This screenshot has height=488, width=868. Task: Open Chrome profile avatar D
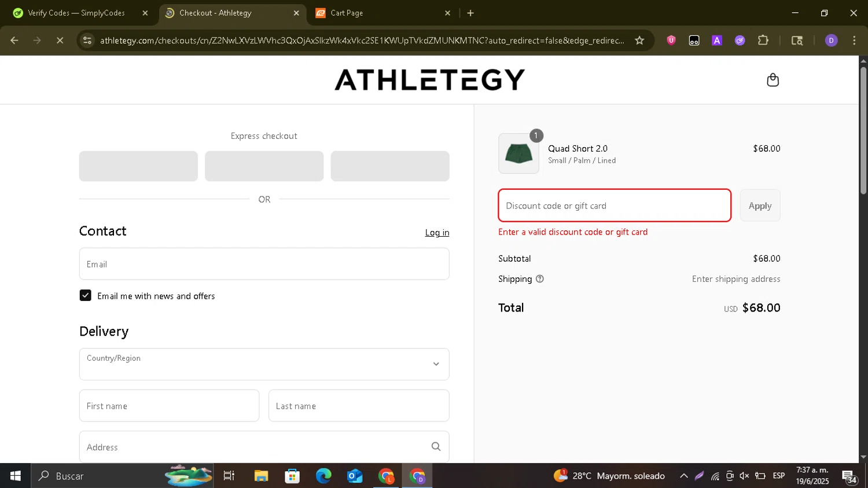coord(831,41)
